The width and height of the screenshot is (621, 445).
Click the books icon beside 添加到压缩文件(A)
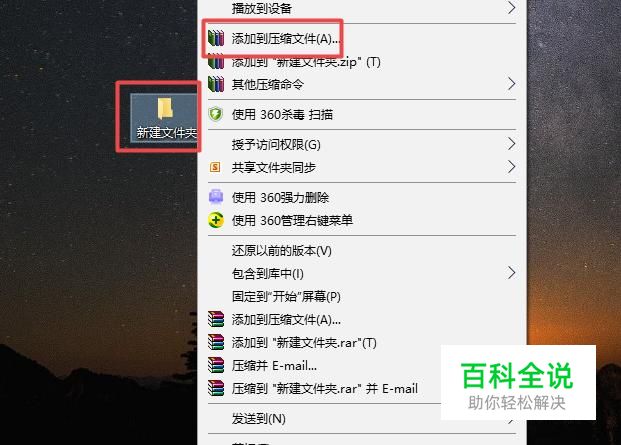pos(216,38)
